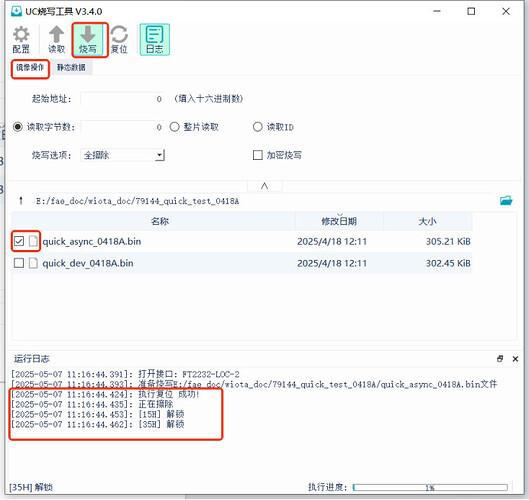Undock the 运行日志 panel

(500, 359)
